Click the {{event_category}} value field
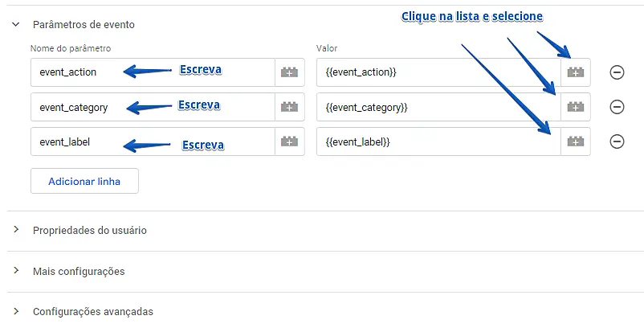The height and width of the screenshot is (328, 644). click(x=438, y=107)
